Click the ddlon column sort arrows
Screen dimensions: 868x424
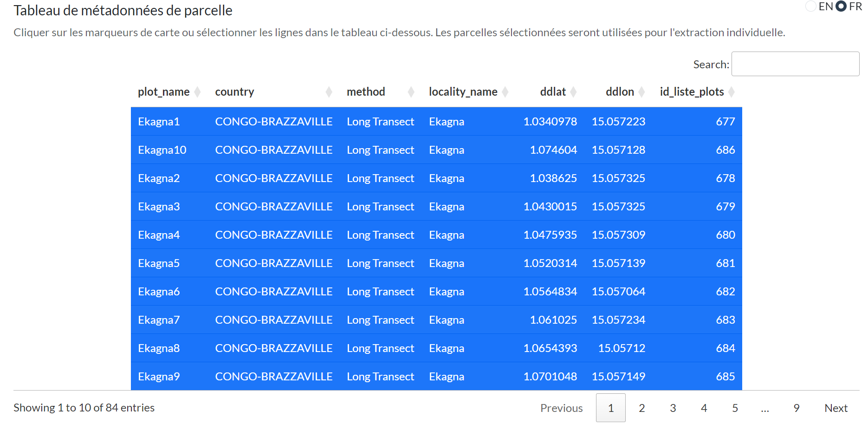point(641,92)
